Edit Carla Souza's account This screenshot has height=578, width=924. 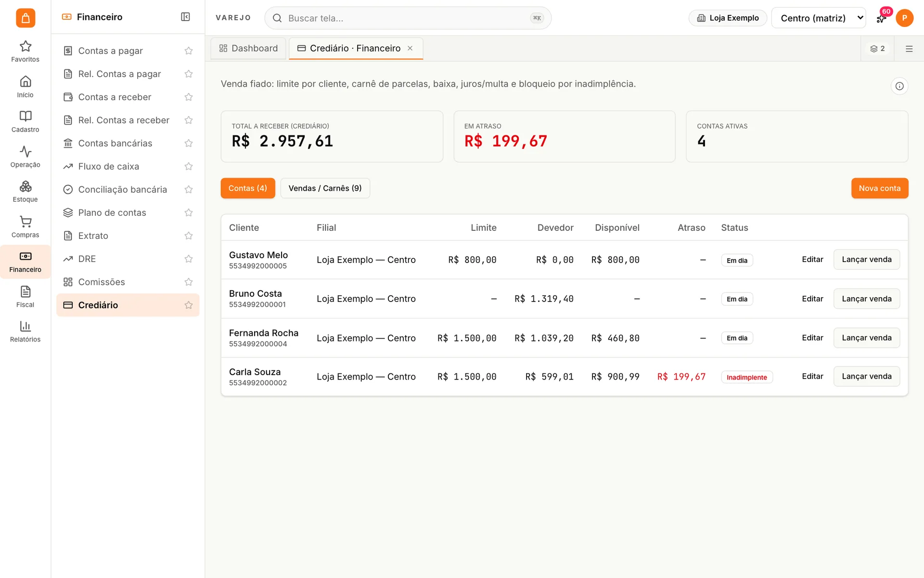click(812, 376)
